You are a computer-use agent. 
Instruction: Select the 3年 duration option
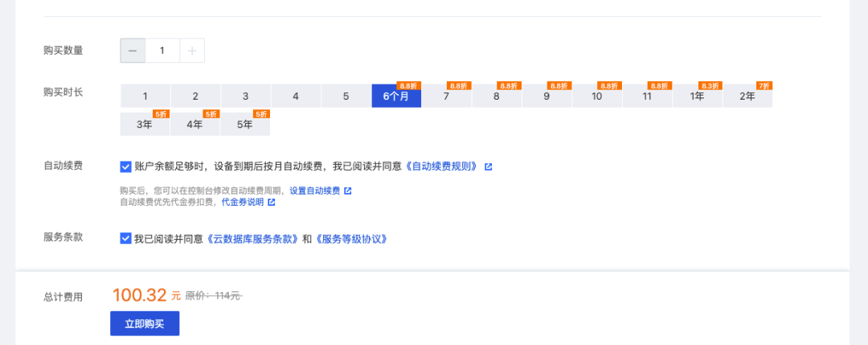tap(145, 124)
